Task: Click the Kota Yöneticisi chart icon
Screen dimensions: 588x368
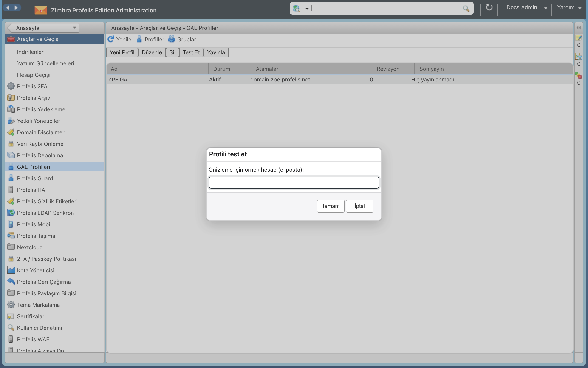Action: click(11, 270)
